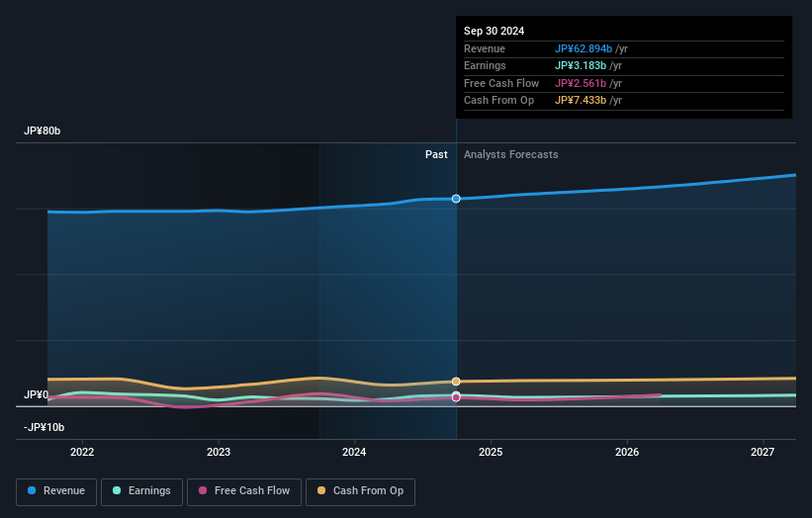812x518 pixels.
Task: Select the 2026 x-axis label
Action: 627,452
